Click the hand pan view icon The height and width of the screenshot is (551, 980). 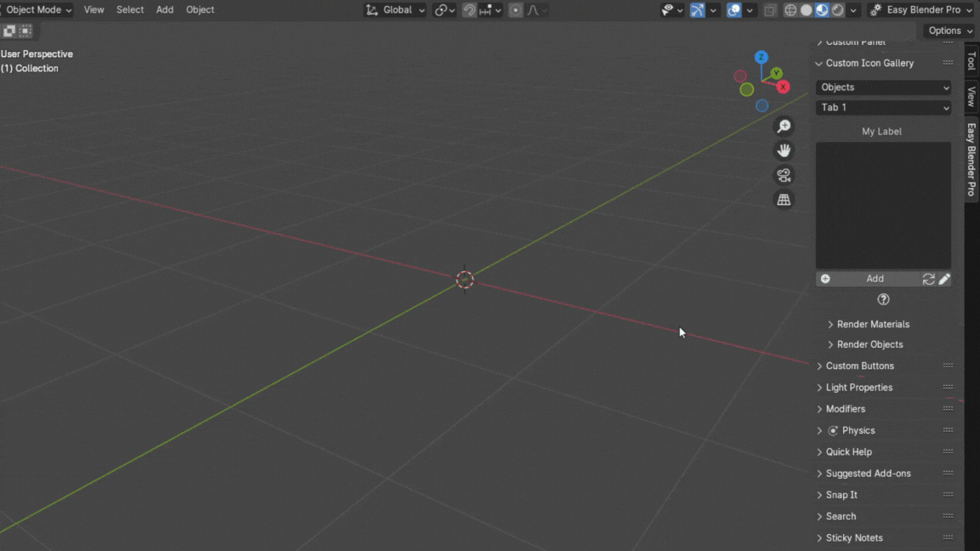pos(783,151)
